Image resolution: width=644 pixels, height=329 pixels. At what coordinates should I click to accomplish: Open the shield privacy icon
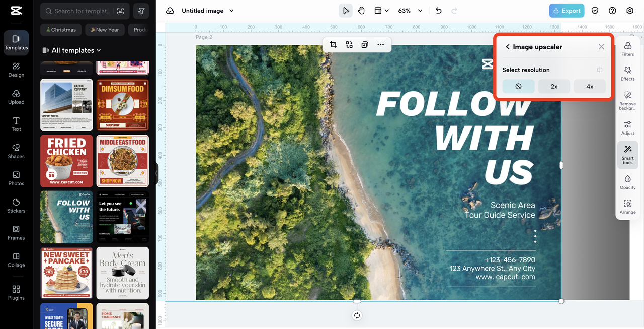click(x=595, y=11)
